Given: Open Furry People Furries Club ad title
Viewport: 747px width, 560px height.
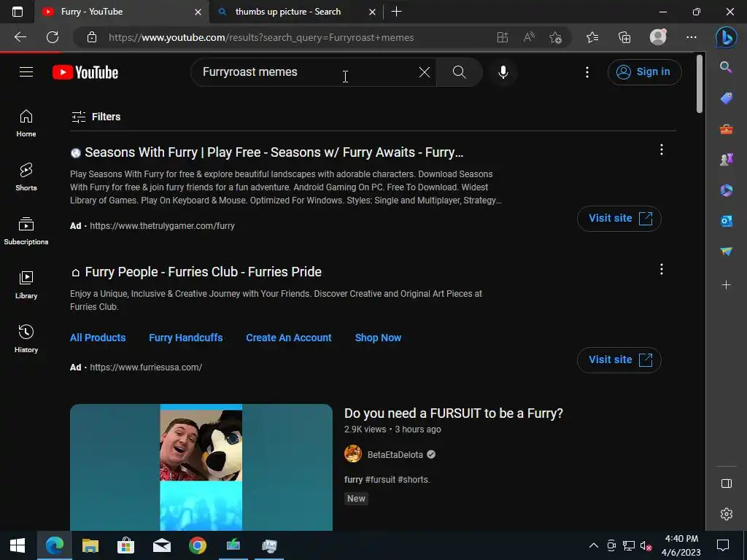Looking at the screenshot, I should click(203, 272).
